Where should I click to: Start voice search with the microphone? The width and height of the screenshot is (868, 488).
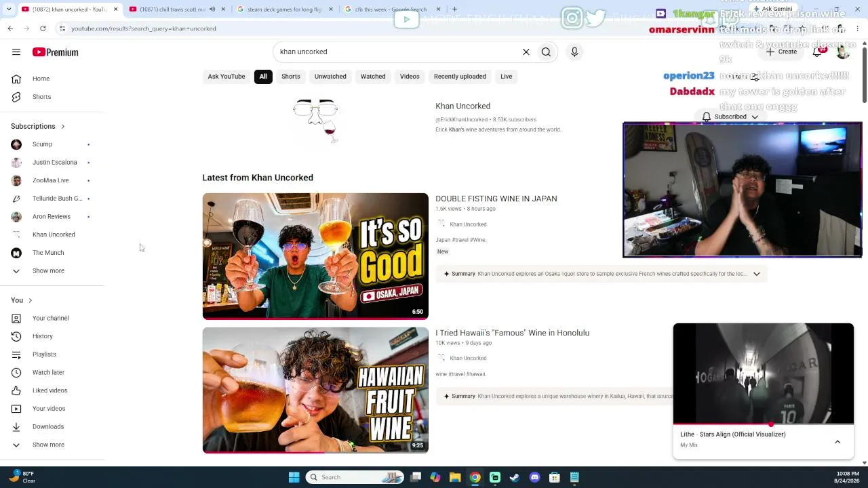[574, 52]
